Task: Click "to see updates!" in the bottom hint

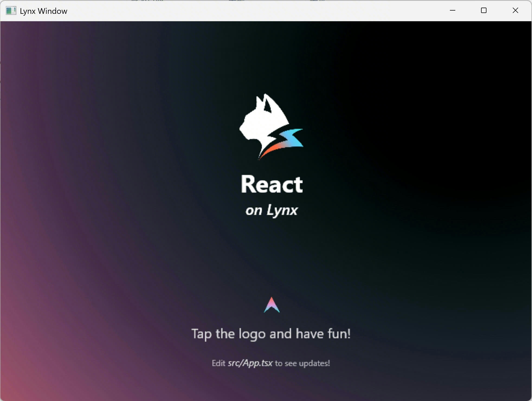Action: 302,363
